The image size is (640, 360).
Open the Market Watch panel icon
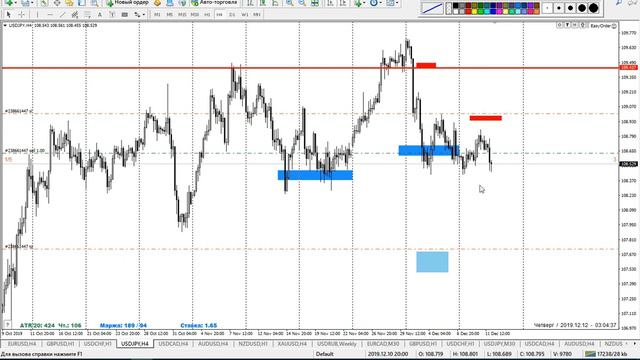coord(44,3)
